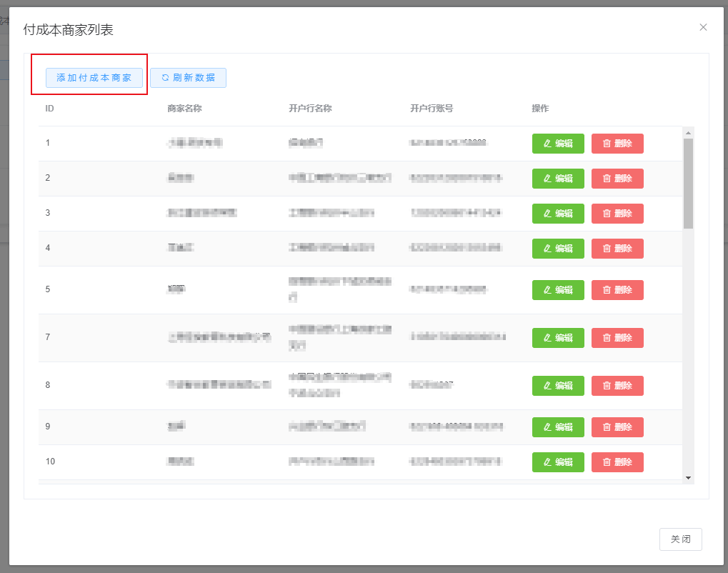Delete merchant row with ID 3
Screen dimensions: 728x573
coord(617,214)
